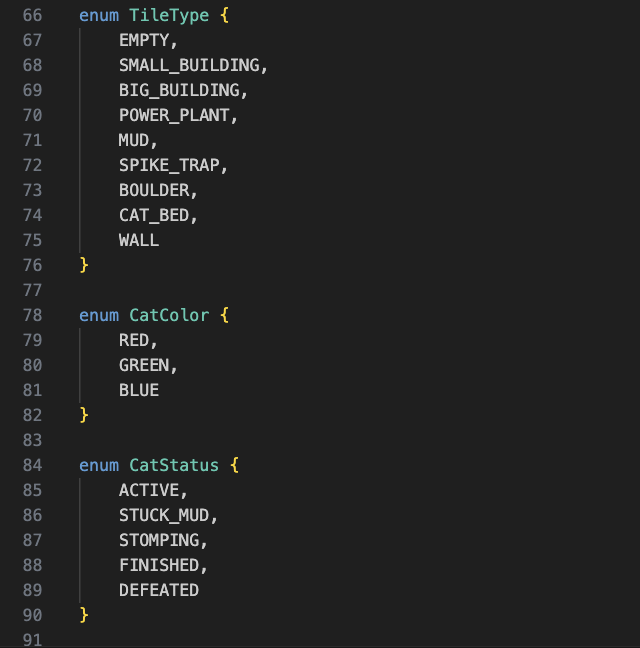Click the WALL enum value

point(139,241)
